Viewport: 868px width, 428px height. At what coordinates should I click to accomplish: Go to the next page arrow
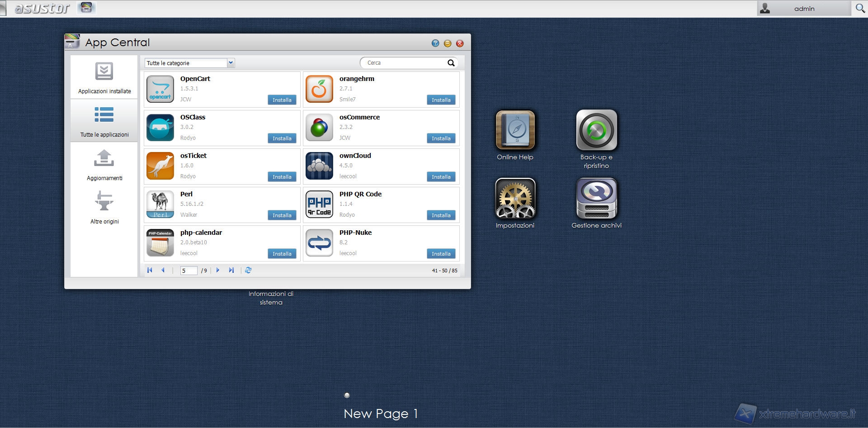[218, 270]
